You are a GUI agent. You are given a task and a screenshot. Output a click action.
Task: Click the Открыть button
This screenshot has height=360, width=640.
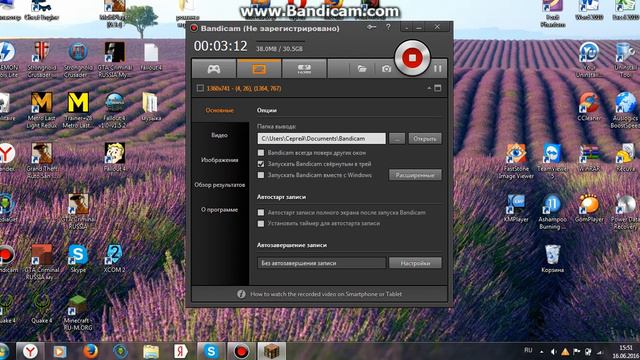[424, 139]
